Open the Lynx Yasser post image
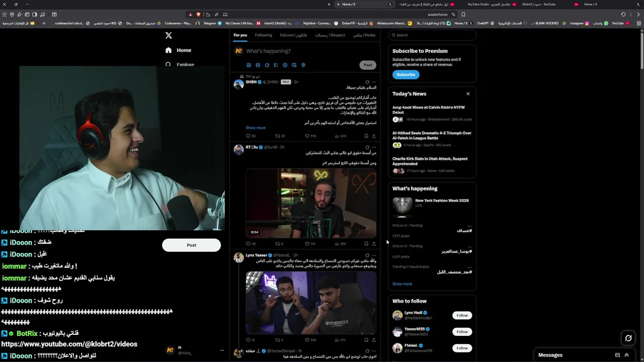 pos(310,303)
